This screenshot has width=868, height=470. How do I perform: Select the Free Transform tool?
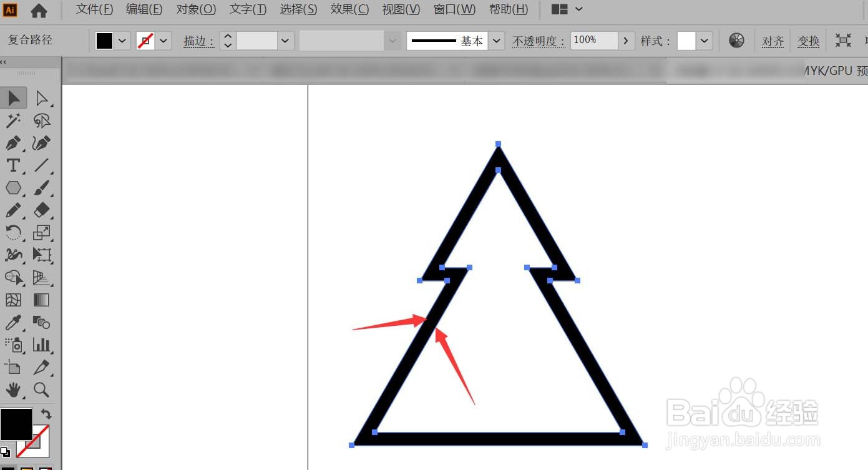(x=41, y=255)
